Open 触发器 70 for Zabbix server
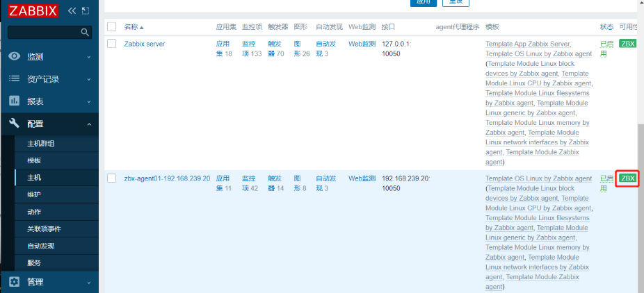The width and height of the screenshot is (644, 293). (276, 49)
